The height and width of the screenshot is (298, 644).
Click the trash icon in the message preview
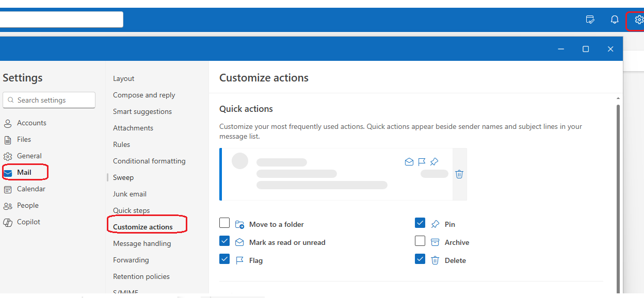click(x=459, y=174)
